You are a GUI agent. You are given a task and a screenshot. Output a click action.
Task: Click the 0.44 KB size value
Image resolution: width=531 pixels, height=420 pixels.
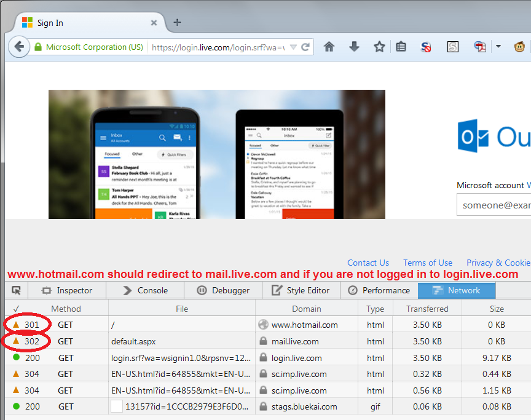(497, 374)
